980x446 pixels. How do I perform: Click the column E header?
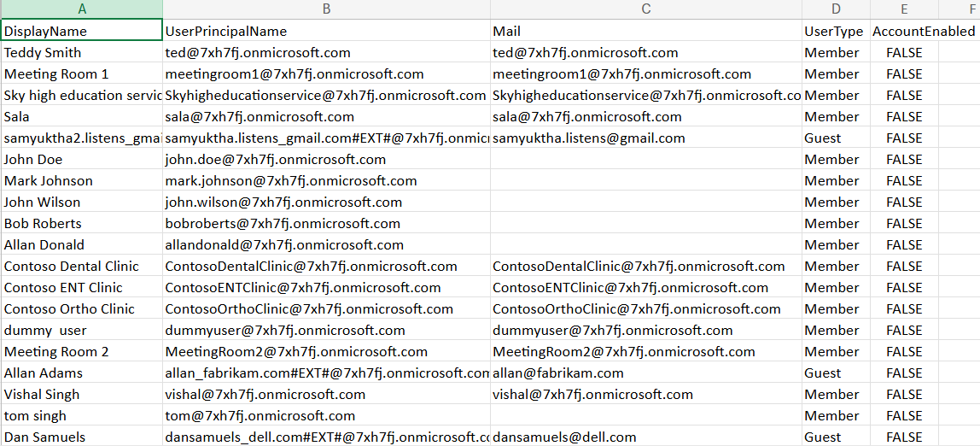click(904, 9)
